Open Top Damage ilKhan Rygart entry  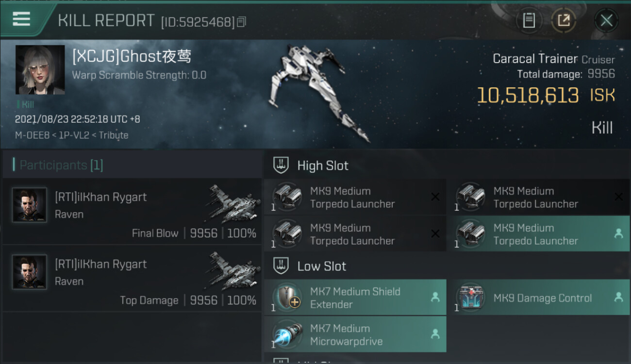pyautogui.click(x=132, y=278)
